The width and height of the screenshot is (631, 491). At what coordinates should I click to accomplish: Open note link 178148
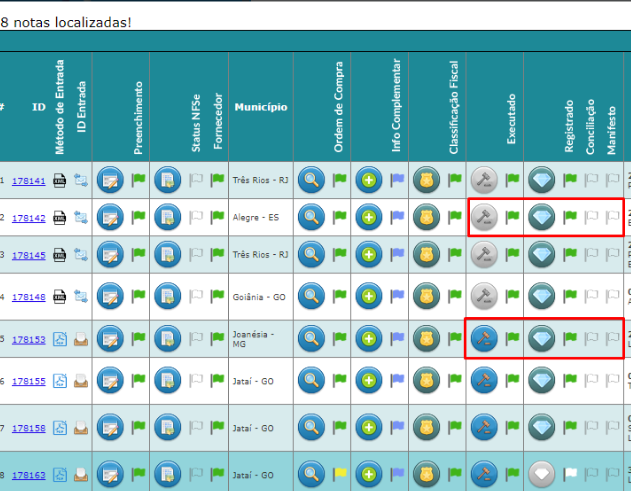pos(28,297)
